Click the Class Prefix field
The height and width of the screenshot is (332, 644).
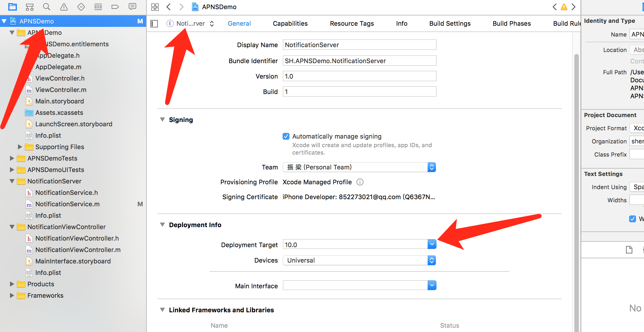tap(637, 154)
